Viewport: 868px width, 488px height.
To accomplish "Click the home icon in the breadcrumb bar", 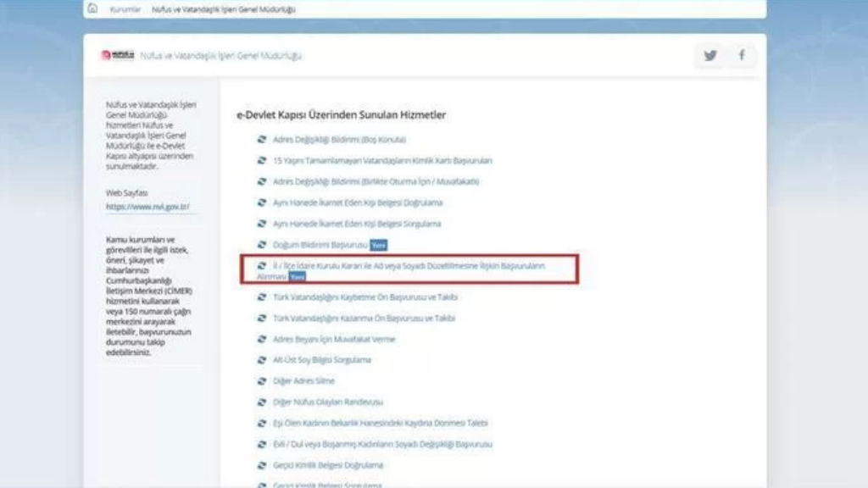I will (94, 8).
